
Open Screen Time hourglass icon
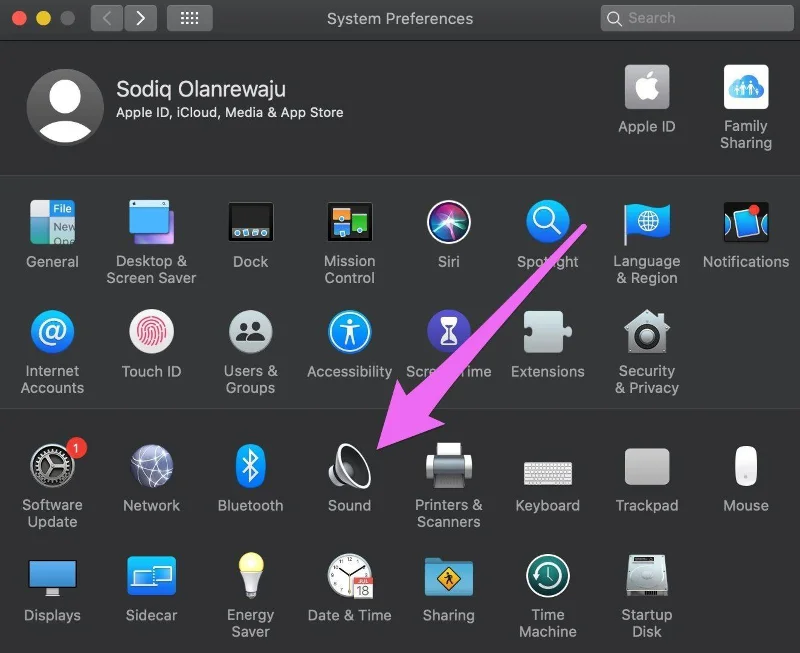pyautogui.click(x=448, y=331)
